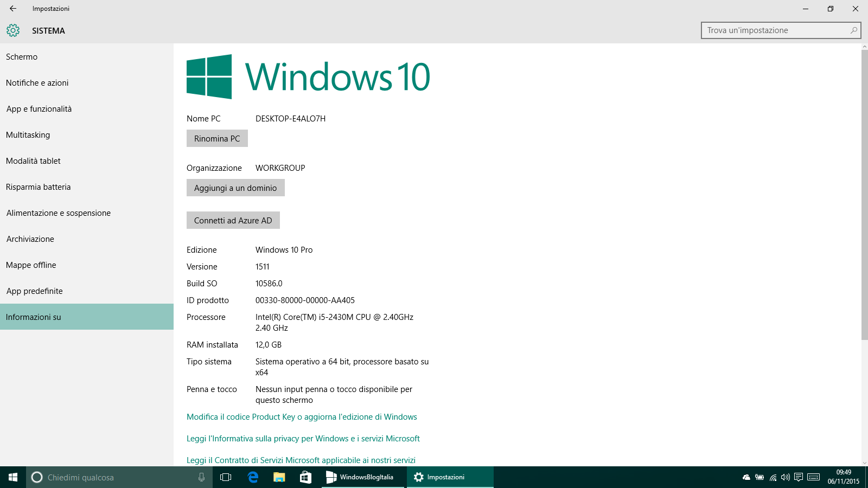Screen dimensions: 868x488
Task: Click the Rinomina PC button
Action: [217, 138]
